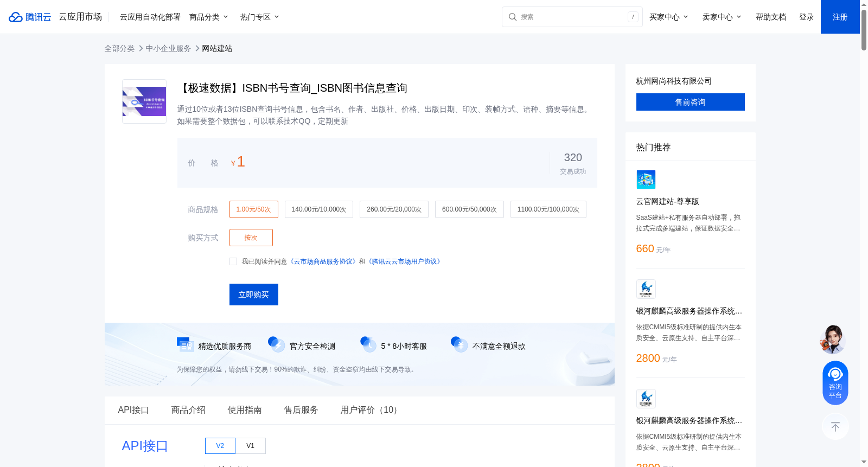Click the first 2800 元/年 price
868x467 pixels.
point(656,359)
